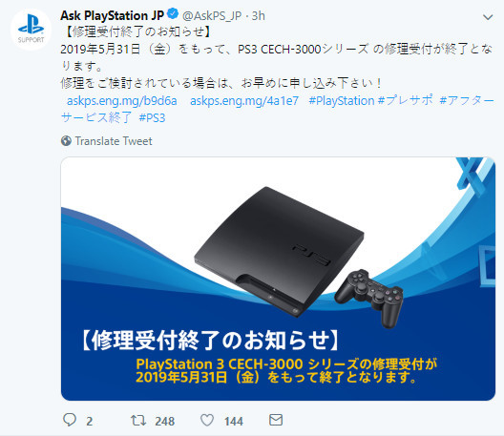Like the tweet with the heart icon
Screen dimensions: 504x436
point(207,420)
